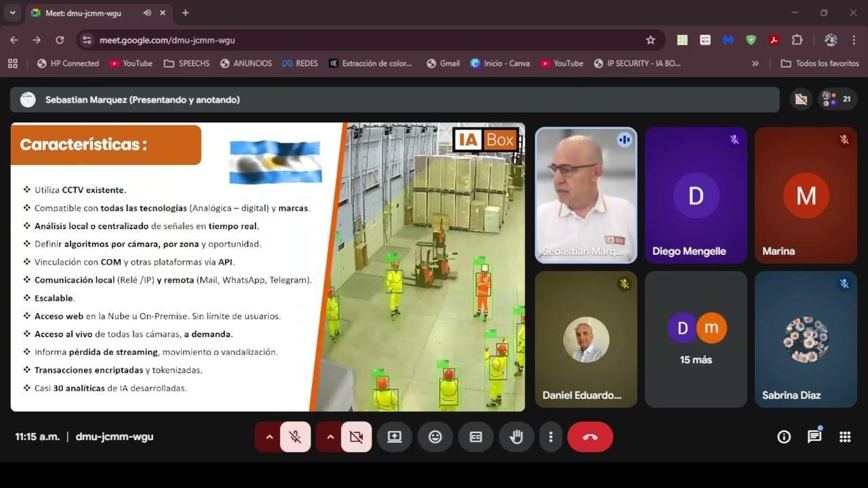Open the ANUNCIOS bookmark
The width and height of the screenshot is (868, 488).
click(246, 63)
